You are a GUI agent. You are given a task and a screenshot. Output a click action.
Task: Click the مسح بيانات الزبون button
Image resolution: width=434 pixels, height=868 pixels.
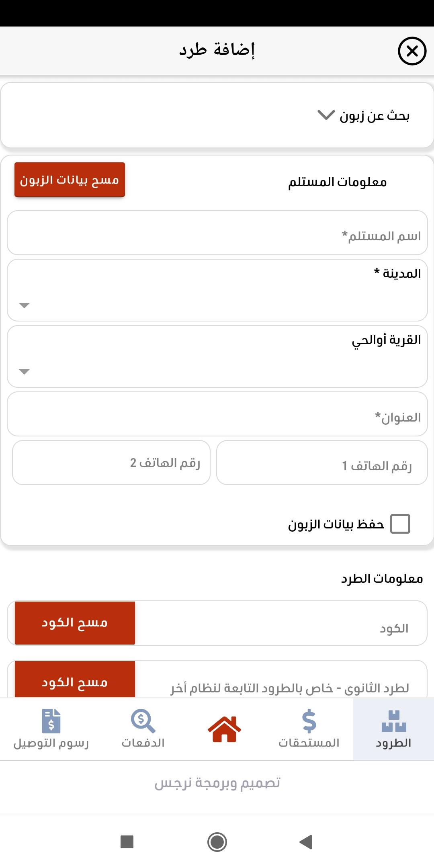point(70,180)
